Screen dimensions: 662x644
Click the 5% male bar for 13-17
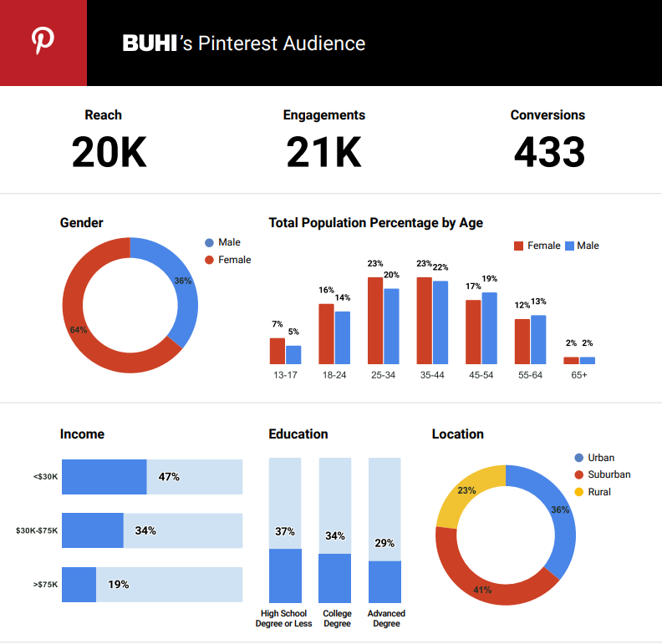coord(293,355)
